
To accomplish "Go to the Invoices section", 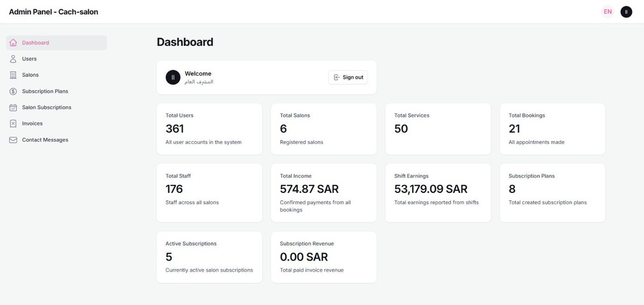I will coord(32,124).
